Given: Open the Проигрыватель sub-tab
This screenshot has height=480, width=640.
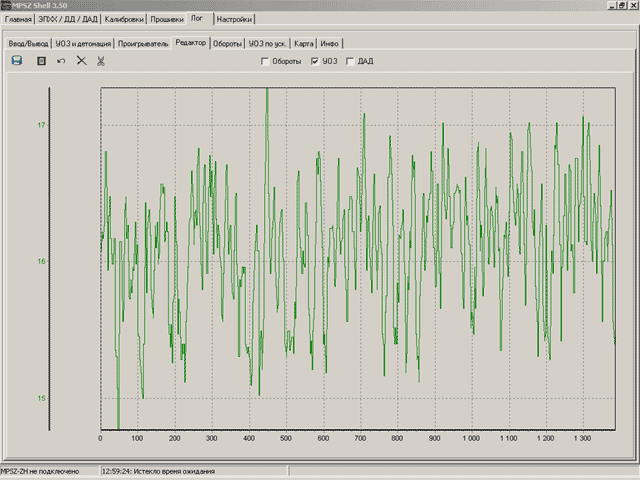Looking at the screenshot, I should pos(143,44).
